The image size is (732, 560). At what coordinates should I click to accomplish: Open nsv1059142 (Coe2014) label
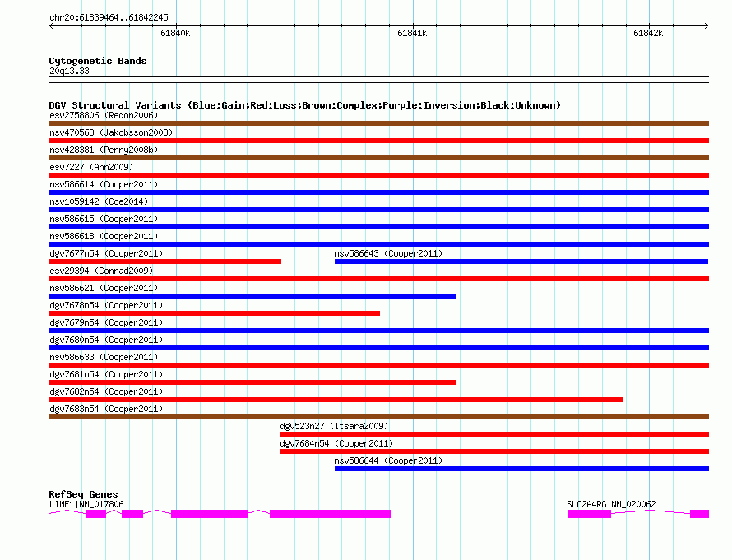[99, 201]
